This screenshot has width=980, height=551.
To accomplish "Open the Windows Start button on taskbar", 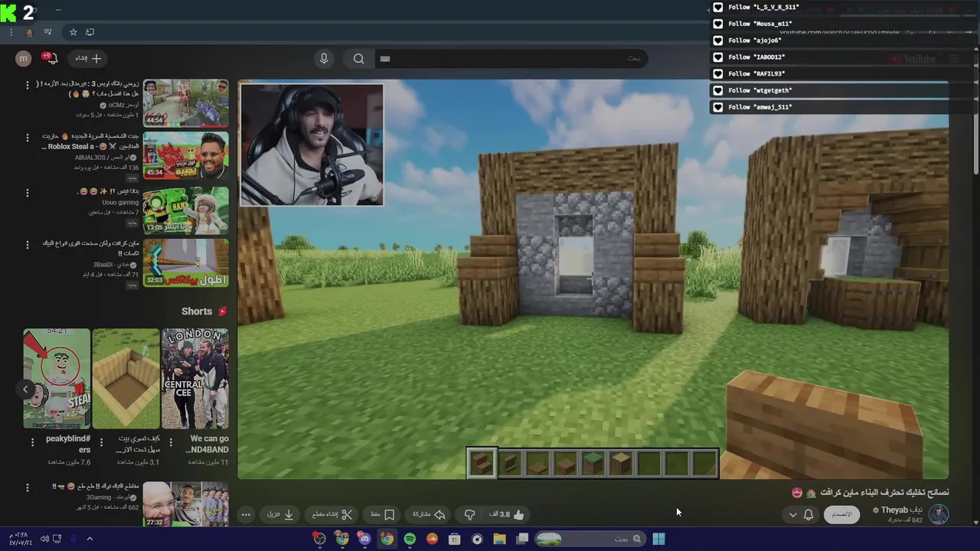I will 658,539.
